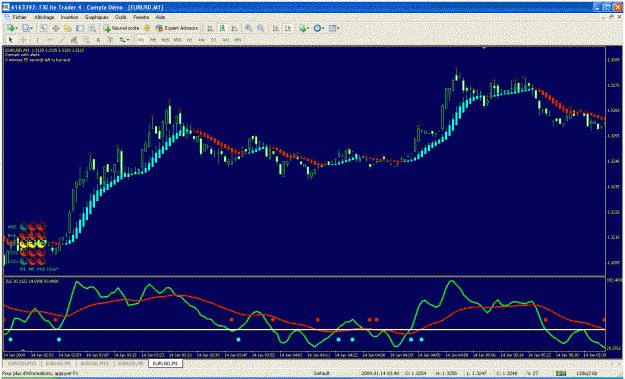The width and height of the screenshot is (625, 379).
Task: Click the chart shift marker triangle
Action: pos(484,47)
